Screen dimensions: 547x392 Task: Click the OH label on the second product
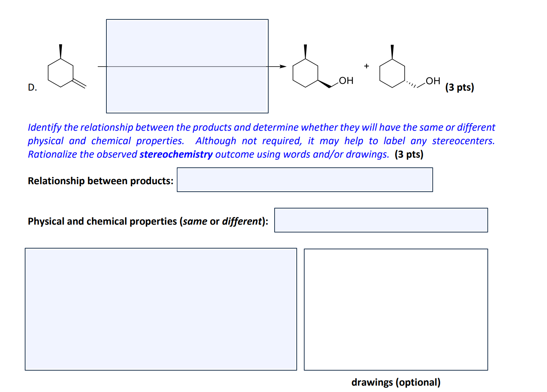pyautogui.click(x=432, y=80)
